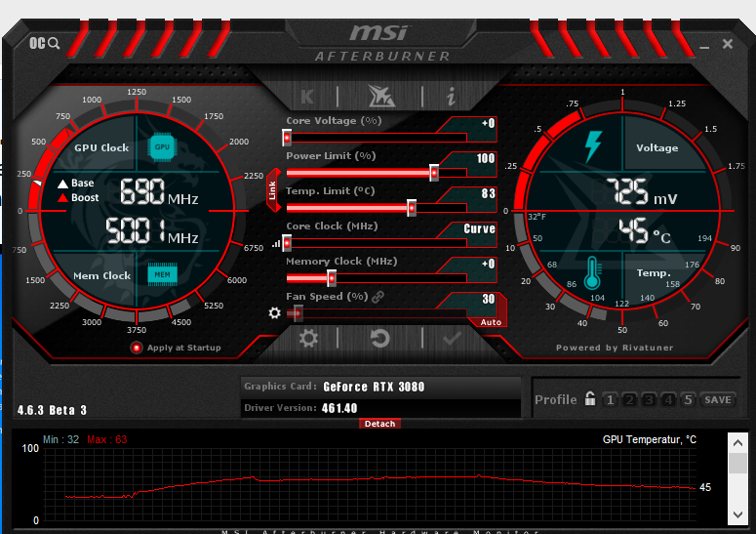The height and width of the screenshot is (534, 756).
Task: Click the MSI jet fighter logo icon
Action: 380,96
